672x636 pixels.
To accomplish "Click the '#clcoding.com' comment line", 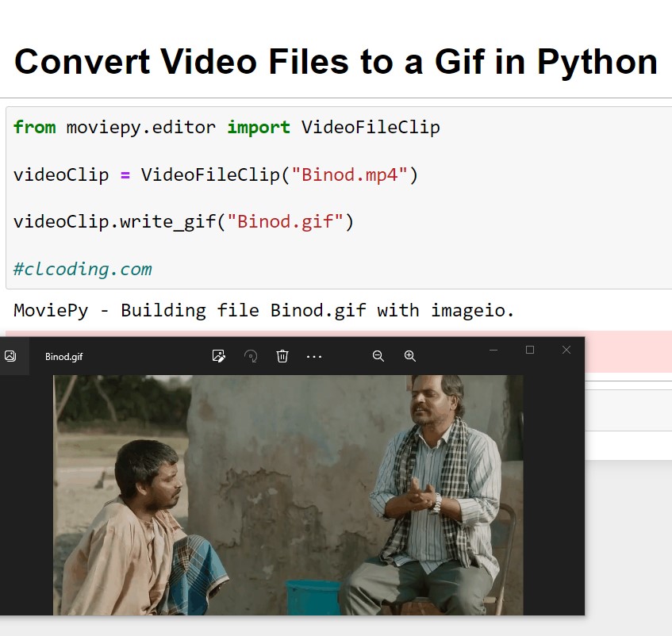I will coord(83,269).
